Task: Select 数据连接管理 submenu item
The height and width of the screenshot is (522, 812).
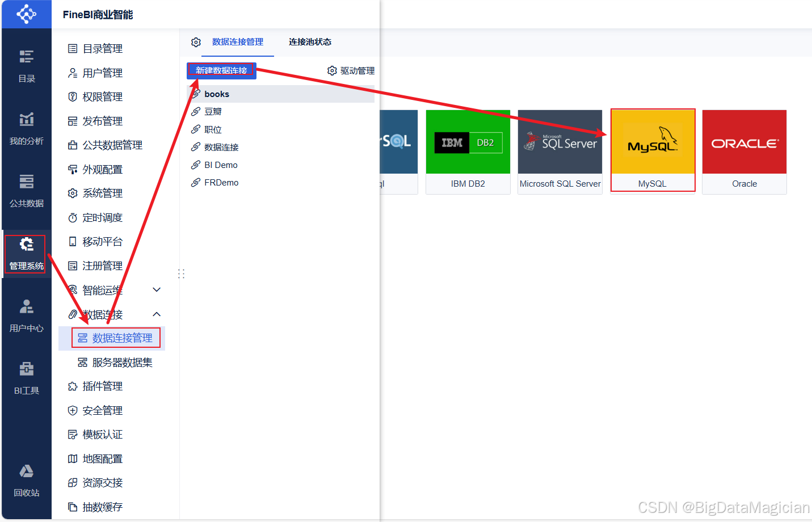Action: (x=112, y=338)
